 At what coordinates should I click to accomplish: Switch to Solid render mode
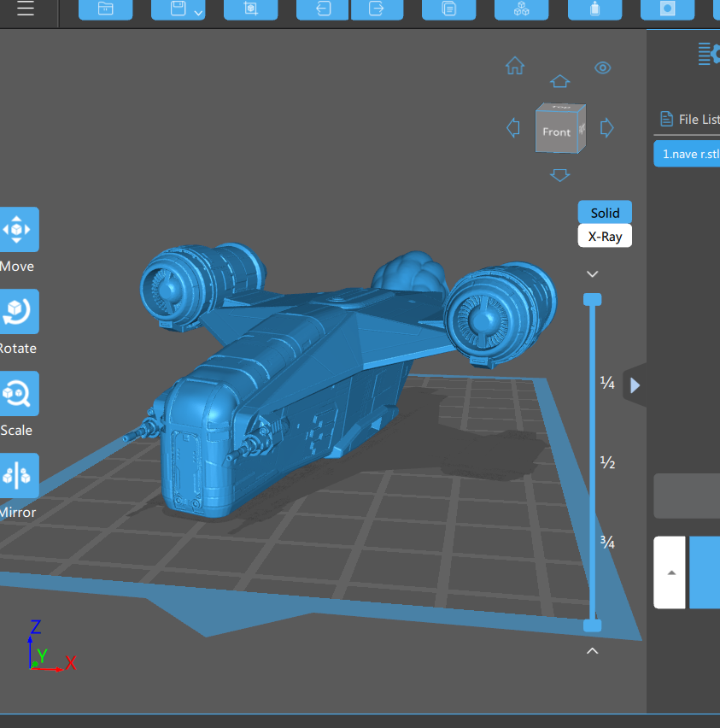[x=605, y=213]
